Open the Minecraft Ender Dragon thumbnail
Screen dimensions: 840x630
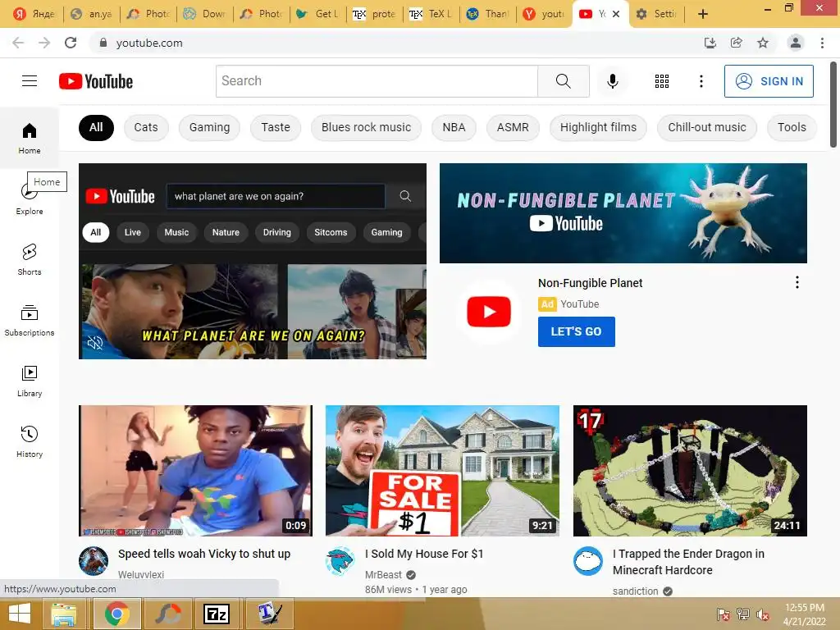[690, 471]
